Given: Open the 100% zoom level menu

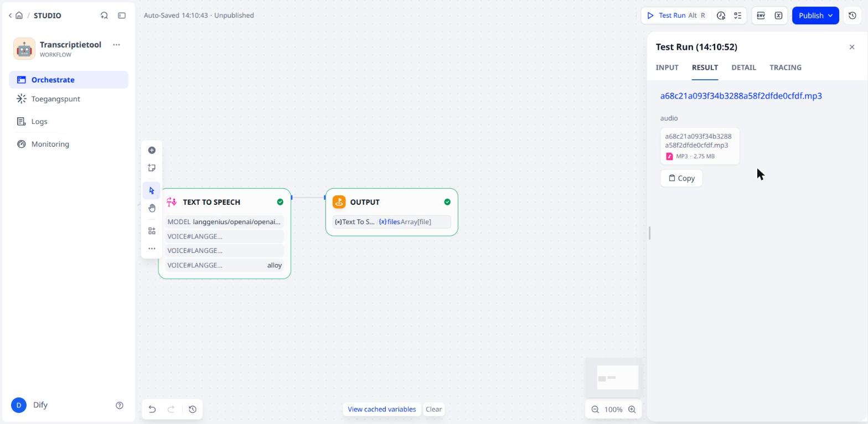Looking at the screenshot, I should 613,410.
